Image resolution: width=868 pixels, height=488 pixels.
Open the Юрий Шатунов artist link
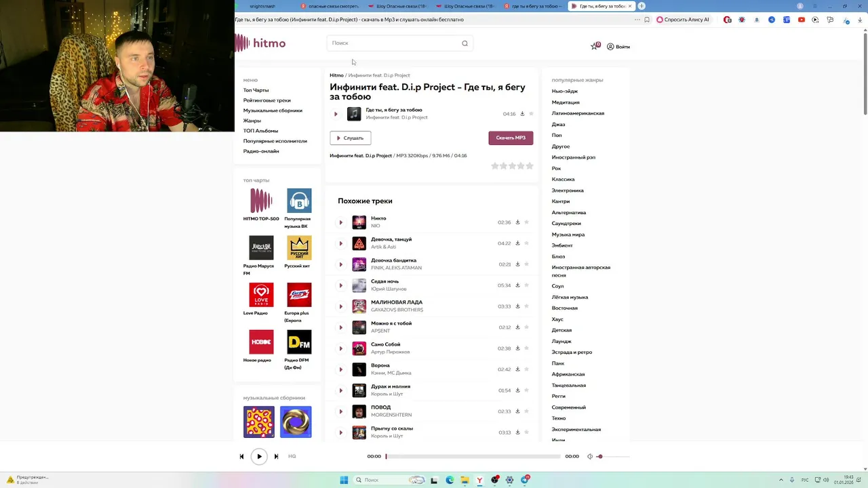pyautogui.click(x=389, y=289)
